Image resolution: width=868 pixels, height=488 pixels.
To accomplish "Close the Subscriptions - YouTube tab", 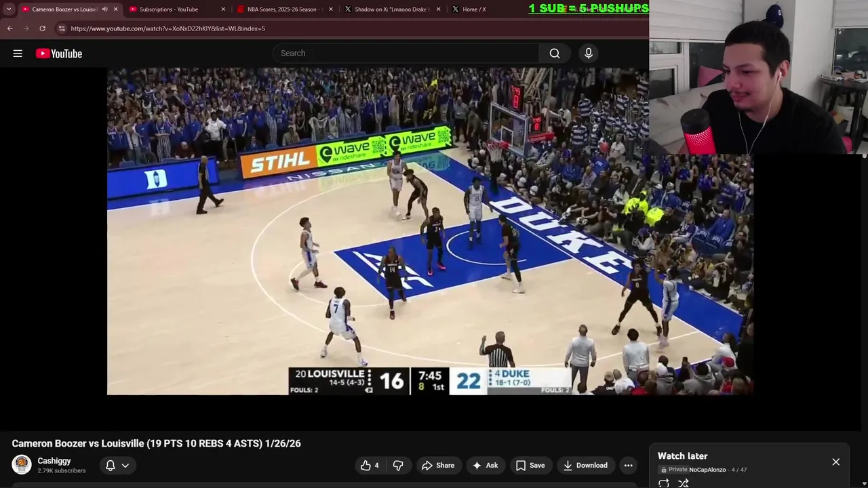I will (223, 9).
